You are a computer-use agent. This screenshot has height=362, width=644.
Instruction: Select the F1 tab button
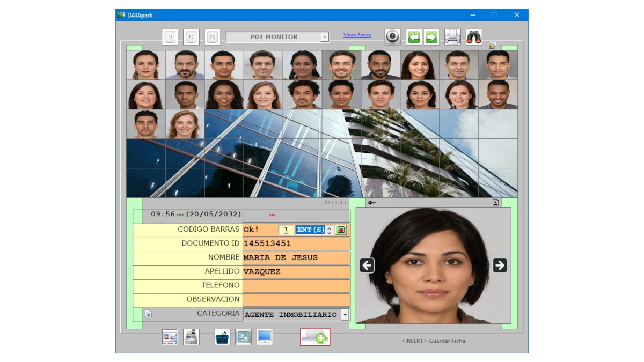[170, 36]
